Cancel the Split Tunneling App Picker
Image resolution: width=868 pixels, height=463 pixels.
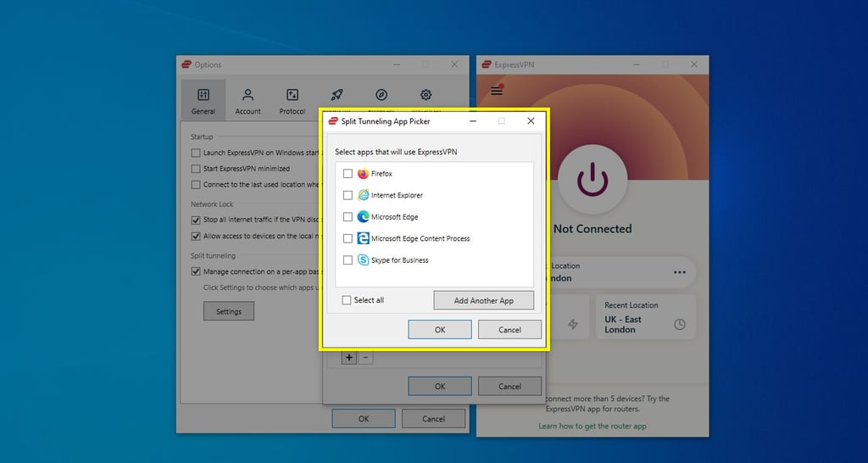click(x=509, y=330)
